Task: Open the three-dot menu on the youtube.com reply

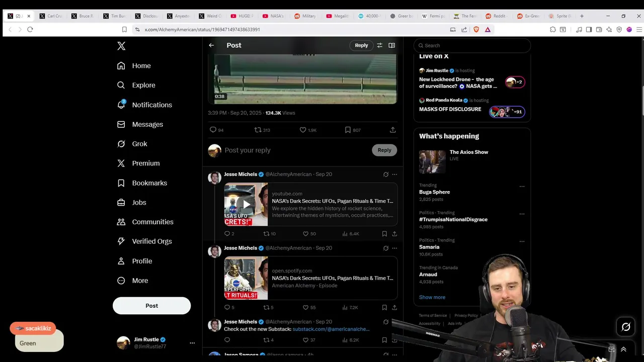Action: pyautogui.click(x=394, y=174)
